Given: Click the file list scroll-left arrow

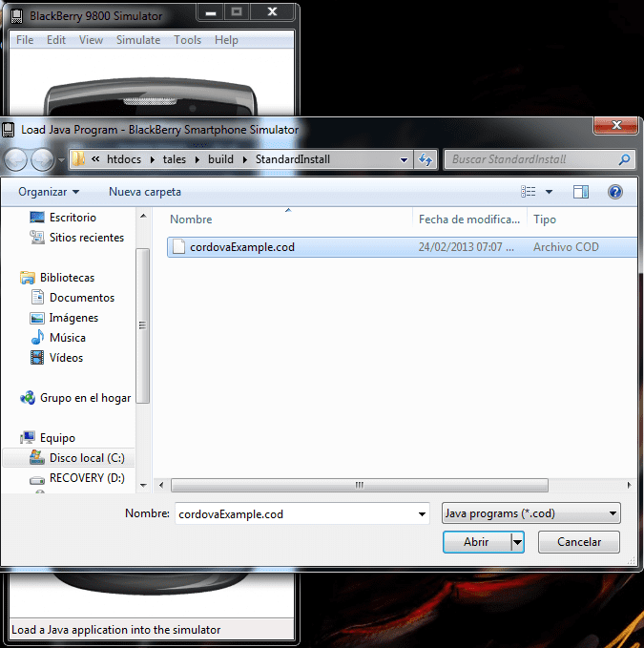Looking at the screenshot, I should pyautogui.click(x=161, y=485).
